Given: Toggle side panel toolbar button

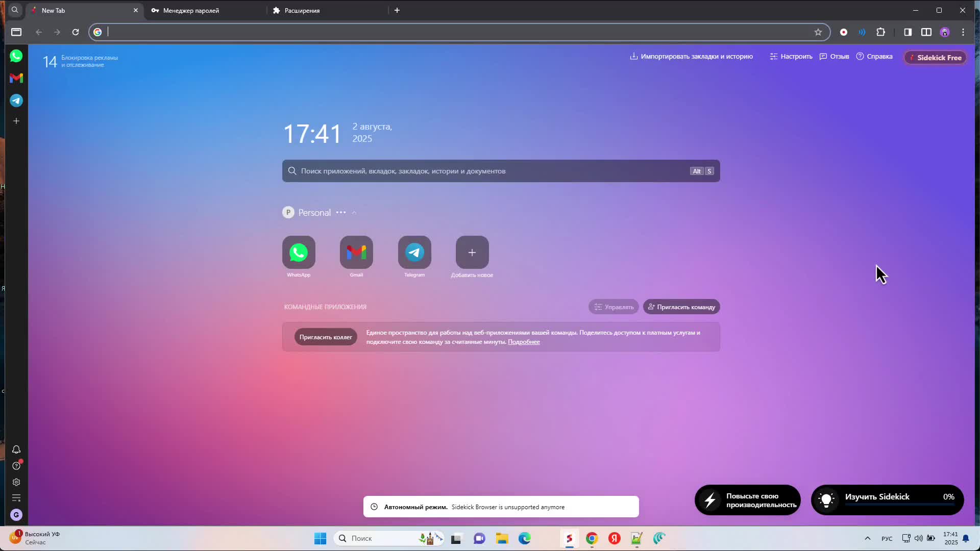Looking at the screenshot, I should point(908,32).
